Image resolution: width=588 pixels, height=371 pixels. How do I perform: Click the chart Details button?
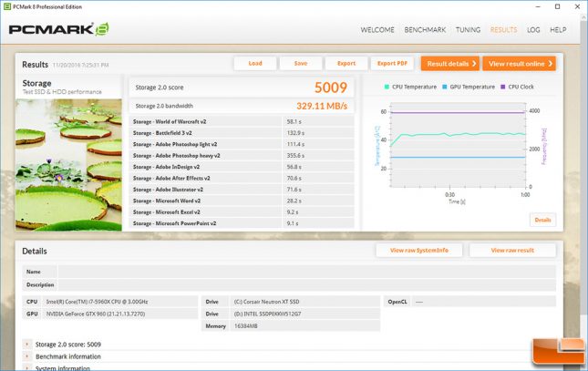point(542,220)
